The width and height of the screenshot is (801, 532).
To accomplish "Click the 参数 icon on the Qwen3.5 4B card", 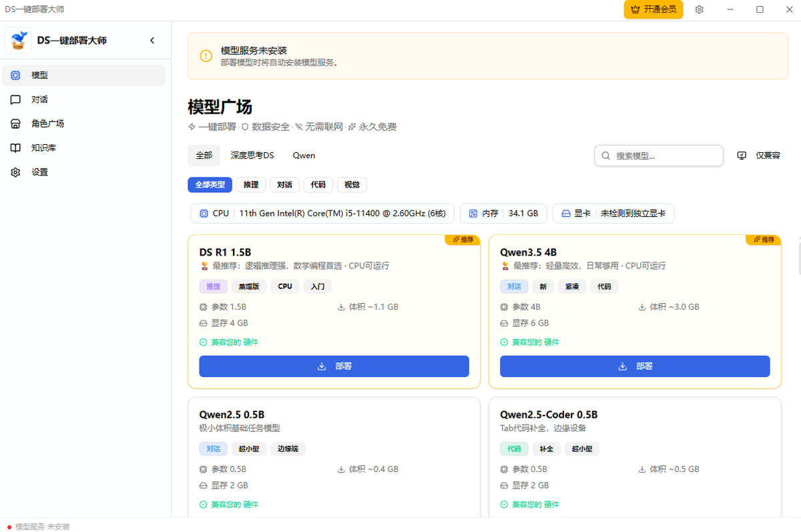I will (x=505, y=307).
